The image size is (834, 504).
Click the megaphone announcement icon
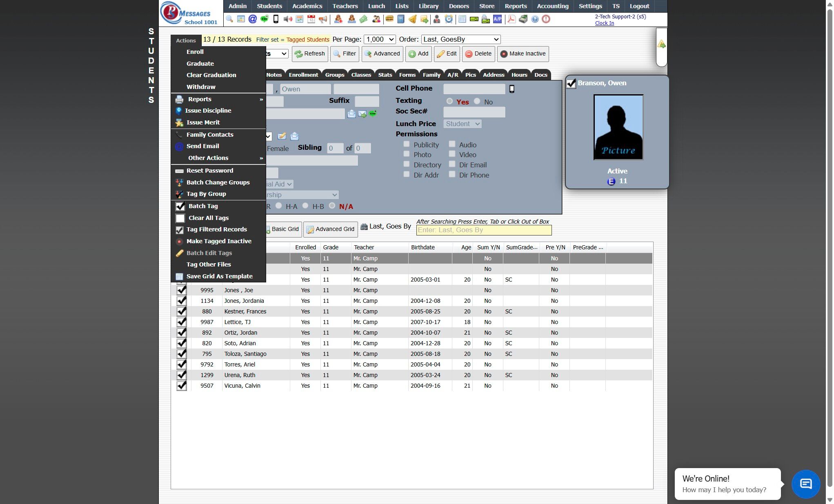[x=323, y=19]
